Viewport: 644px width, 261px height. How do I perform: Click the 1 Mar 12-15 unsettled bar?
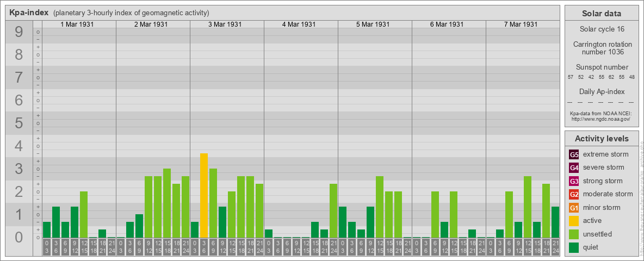[84, 215]
